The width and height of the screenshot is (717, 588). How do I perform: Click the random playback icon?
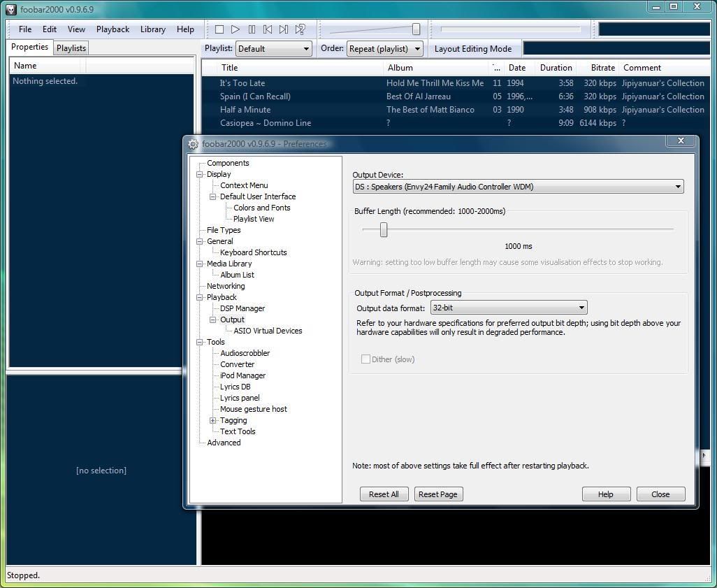point(300,29)
